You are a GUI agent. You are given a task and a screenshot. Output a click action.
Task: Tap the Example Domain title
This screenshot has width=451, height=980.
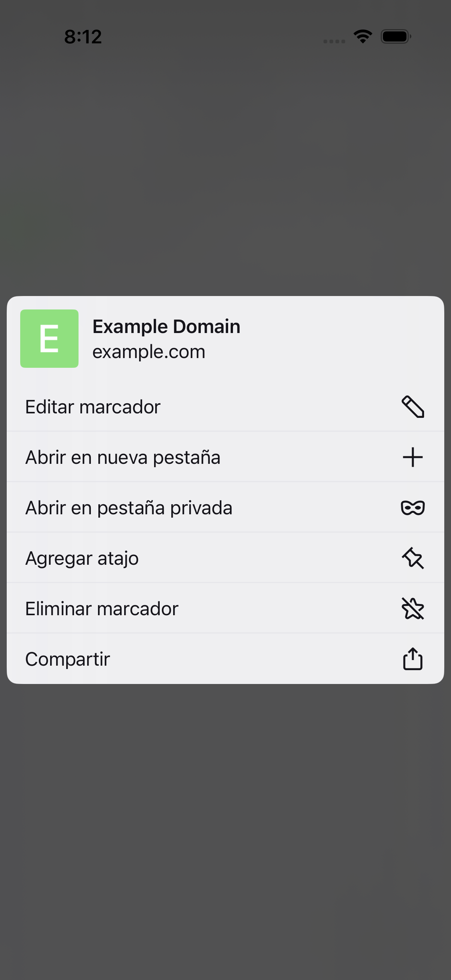(166, 327)
